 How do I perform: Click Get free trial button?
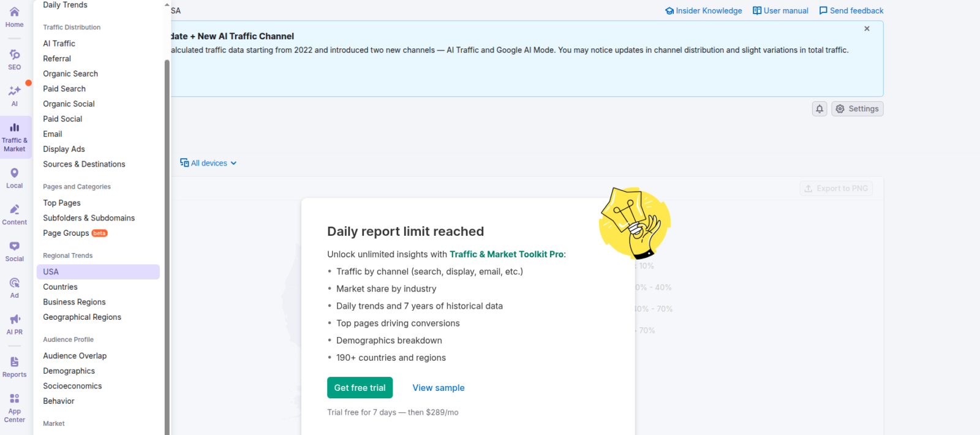(x=360, y=388)
